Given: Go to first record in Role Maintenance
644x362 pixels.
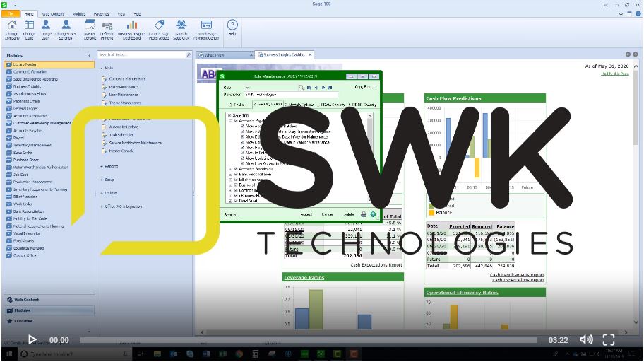Looking at the screenshot, I should (309, 87).
